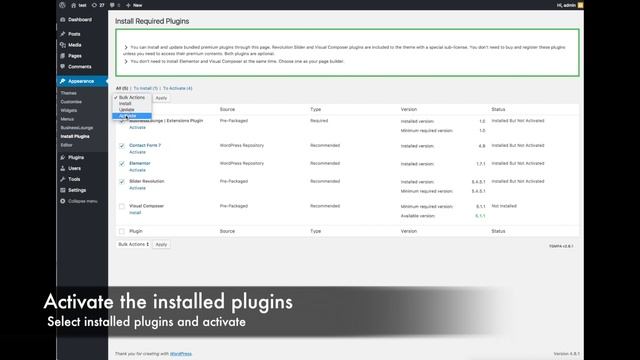Viewport: 640px width, 360px height.
Task: Filter plugins by 'All (5)'
Action: [x=122, y=88]
